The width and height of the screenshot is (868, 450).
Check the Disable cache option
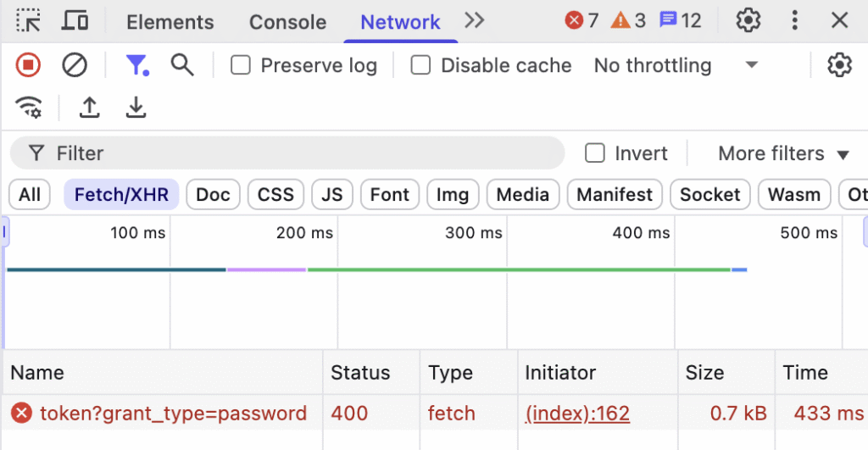coord(421,65)
